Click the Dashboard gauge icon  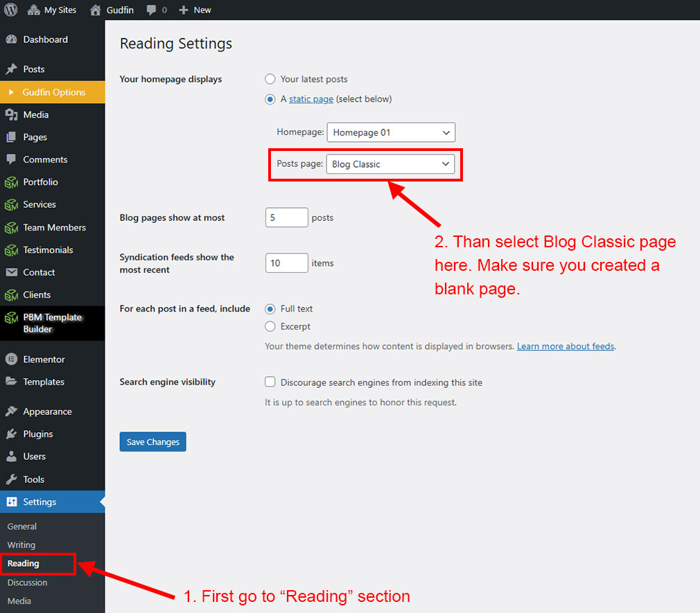pos(11,40)
